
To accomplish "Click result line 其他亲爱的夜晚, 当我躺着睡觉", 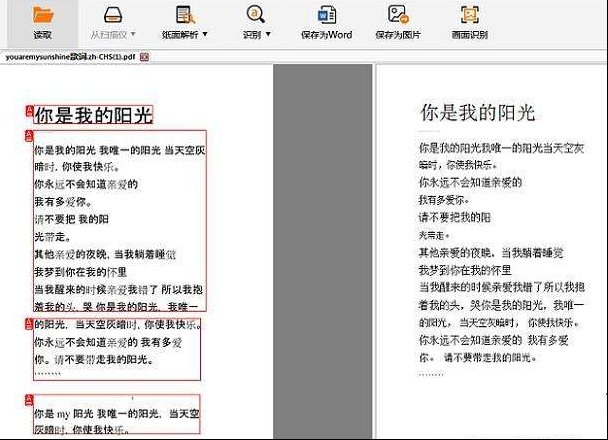I will tap(491, 253).
